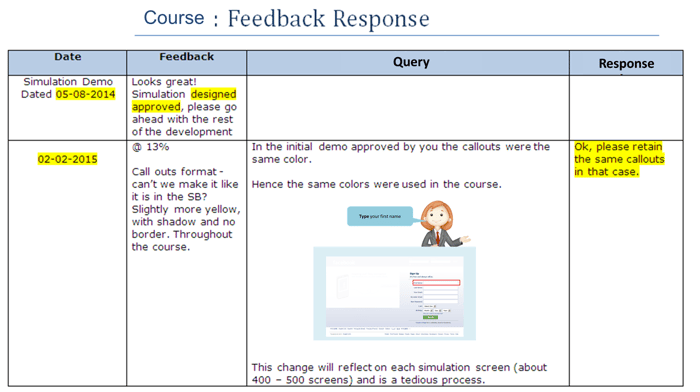Click the highlighted date 05-08-2014
Image resolution: width=700 pixels, height=392 pixels.
[85, 94]
